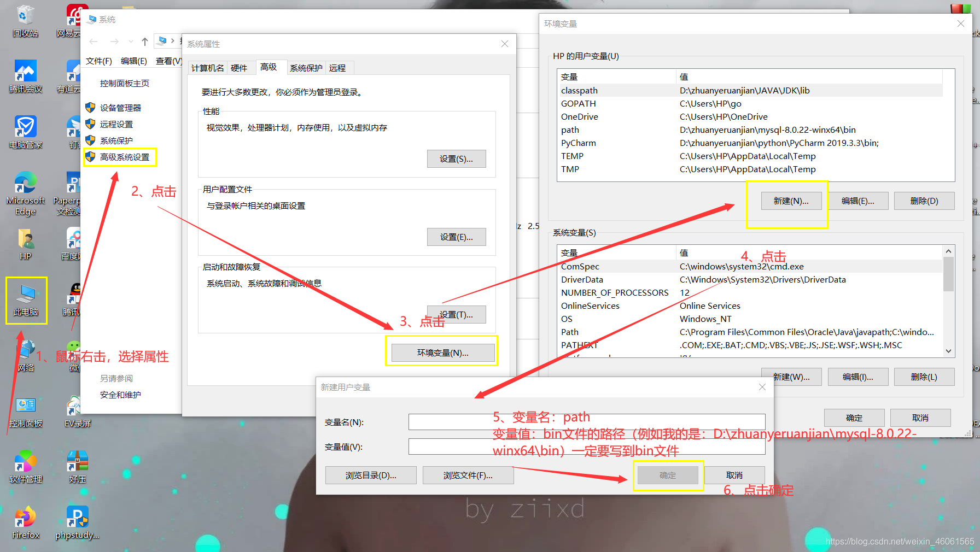This screenshot has height=552, width=980.
Task: Click scroll-up arrow in system variables list
Action: click(x=949, y=251)
